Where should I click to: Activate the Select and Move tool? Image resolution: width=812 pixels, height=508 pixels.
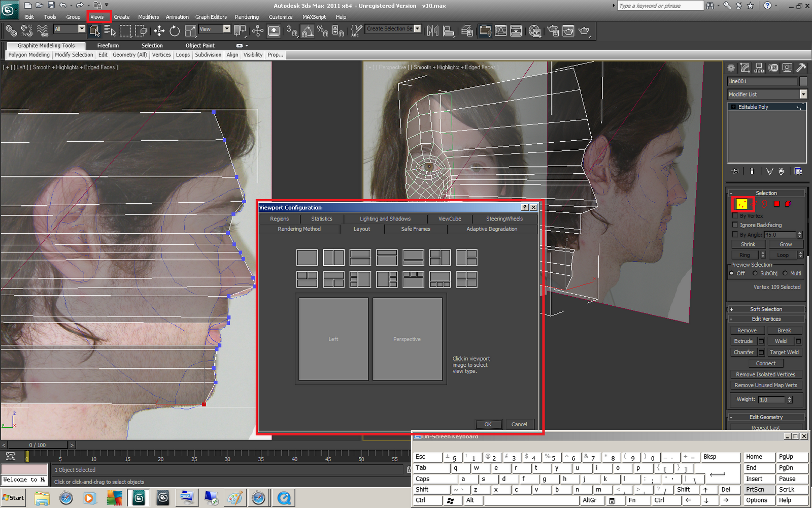pyautogui.click(x=159, y=31)
